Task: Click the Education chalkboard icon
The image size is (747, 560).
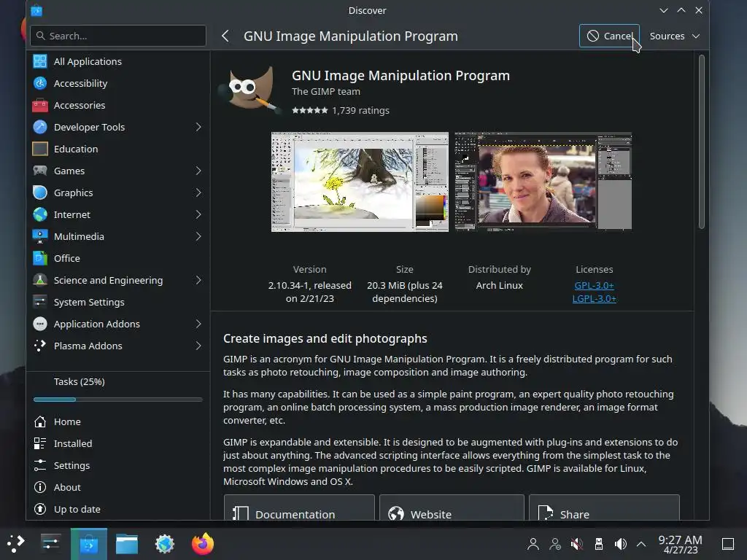Action: (x=40, y=149)
